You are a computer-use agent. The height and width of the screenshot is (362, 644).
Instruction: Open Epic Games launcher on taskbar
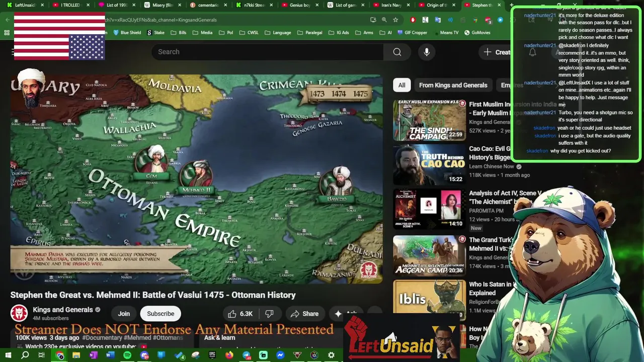tap(212, 355)
